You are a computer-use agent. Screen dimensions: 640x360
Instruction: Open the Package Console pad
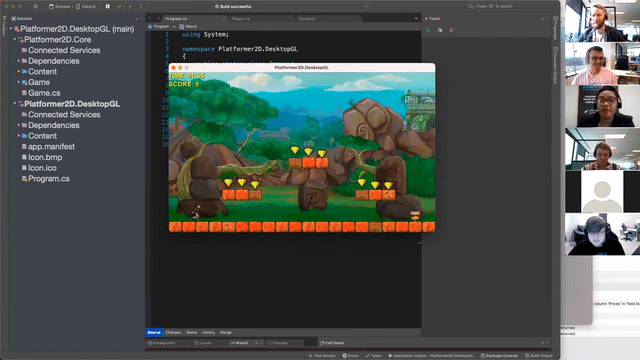499,356
